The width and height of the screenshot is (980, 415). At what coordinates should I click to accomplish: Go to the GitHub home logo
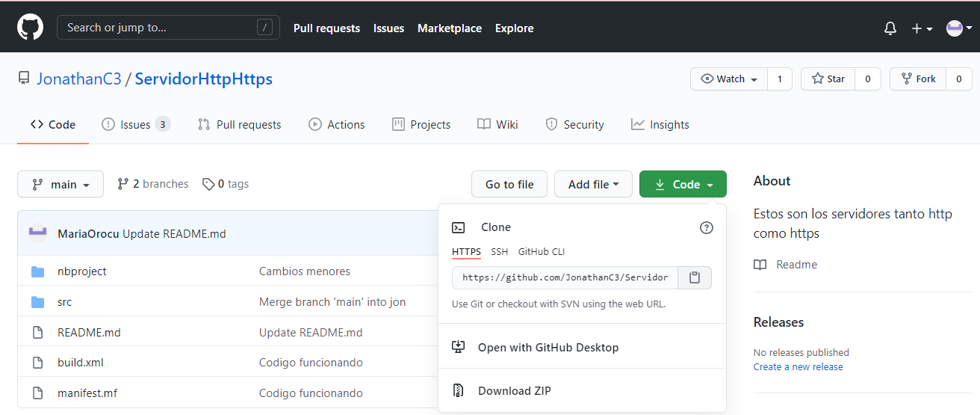31,28
